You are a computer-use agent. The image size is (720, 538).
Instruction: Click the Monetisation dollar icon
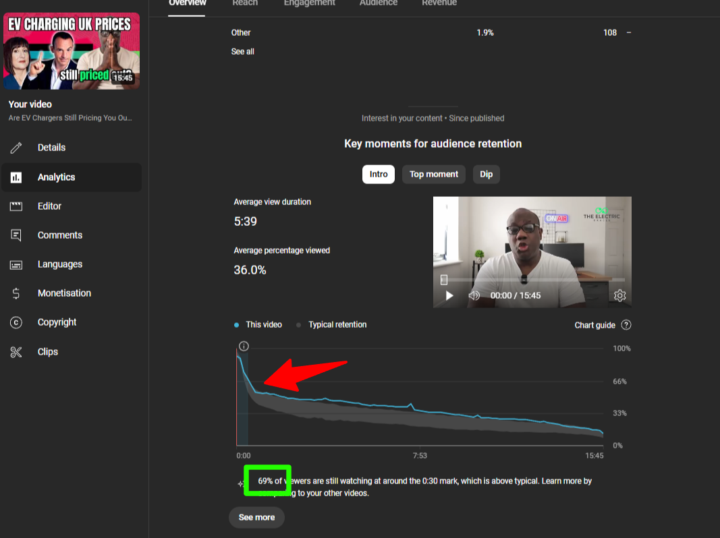coord(16,293)
